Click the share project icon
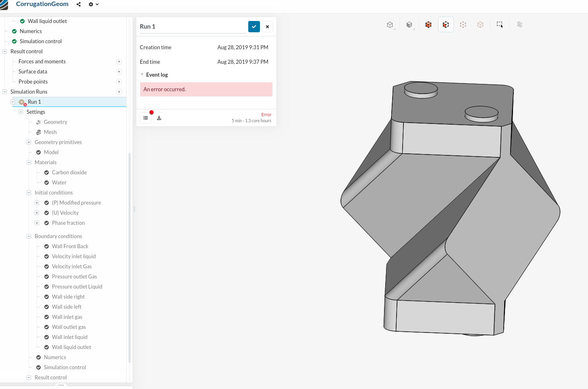 (79, 4)
